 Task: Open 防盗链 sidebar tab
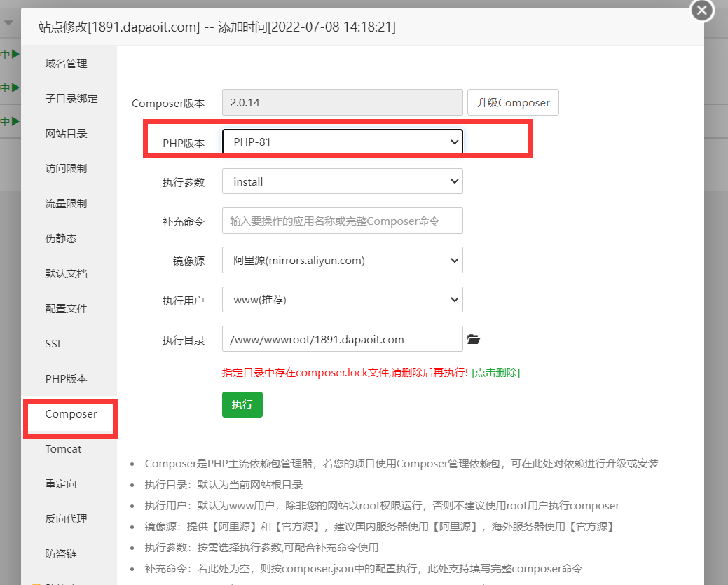coord(61,554)
